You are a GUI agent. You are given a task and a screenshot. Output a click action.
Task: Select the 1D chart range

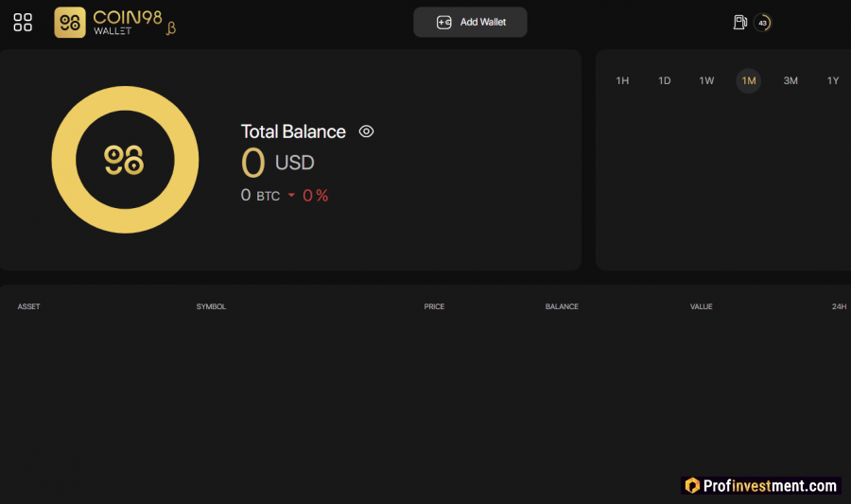[665, 80]
